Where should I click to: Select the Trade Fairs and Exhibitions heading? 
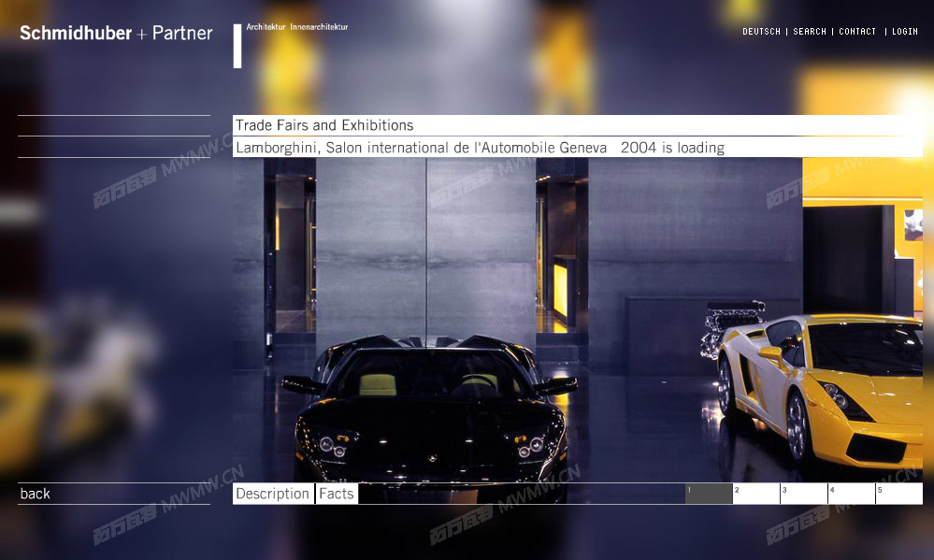coord(324,125)
